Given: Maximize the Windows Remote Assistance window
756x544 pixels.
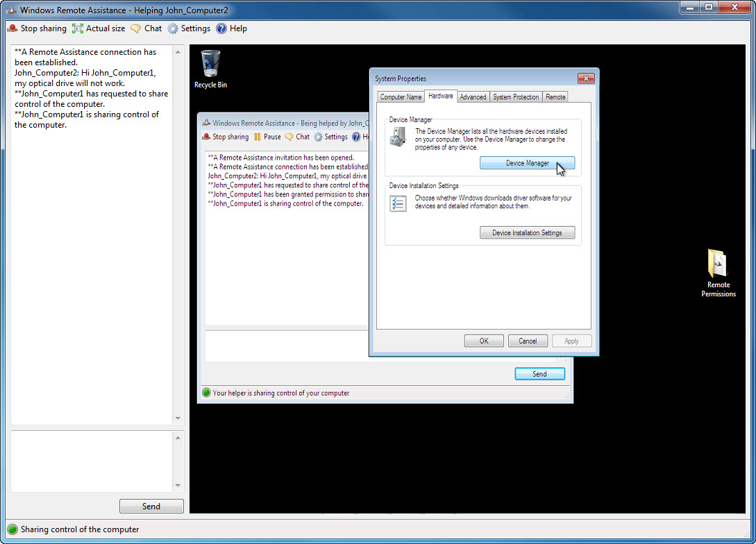Looking at the screenshot, I should tap(709, 7).
